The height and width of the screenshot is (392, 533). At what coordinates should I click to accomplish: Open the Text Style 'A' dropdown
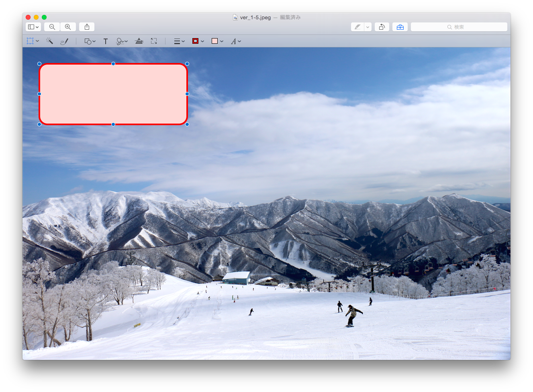click(236, 41)
